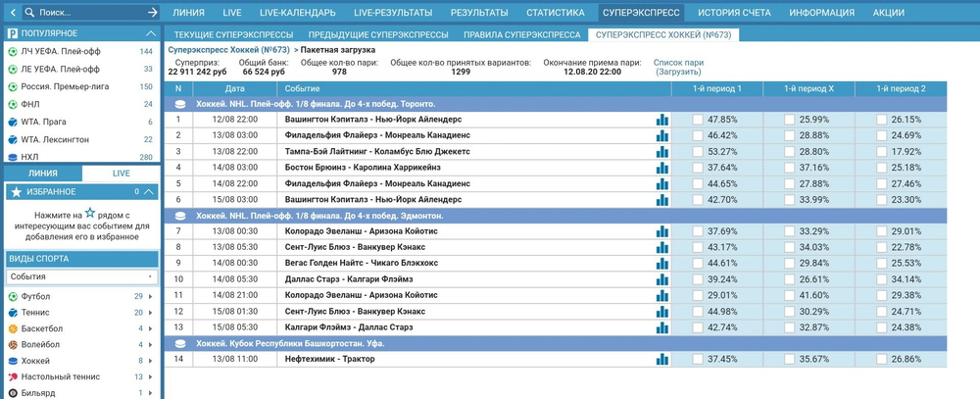
Task: Check the 24.38% box in row 13
Action: 881,327
